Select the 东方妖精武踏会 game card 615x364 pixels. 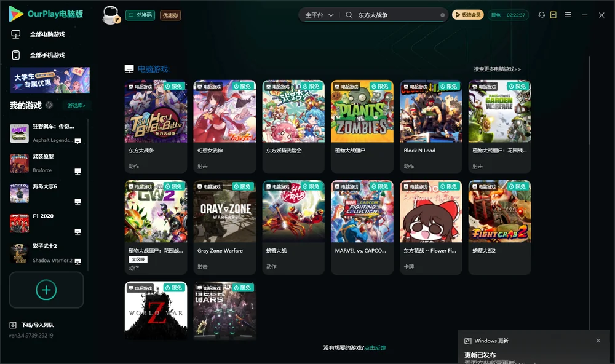[293, 126]
